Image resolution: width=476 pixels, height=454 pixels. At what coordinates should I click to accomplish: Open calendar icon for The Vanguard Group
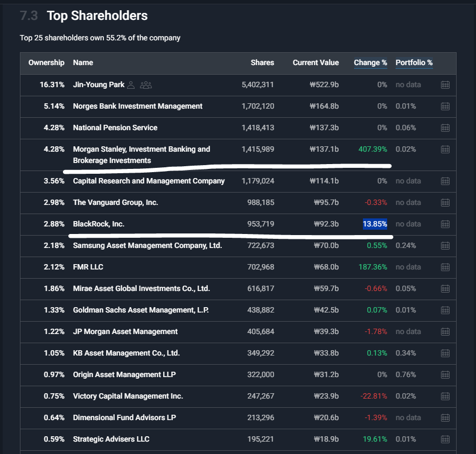[445, 203]
